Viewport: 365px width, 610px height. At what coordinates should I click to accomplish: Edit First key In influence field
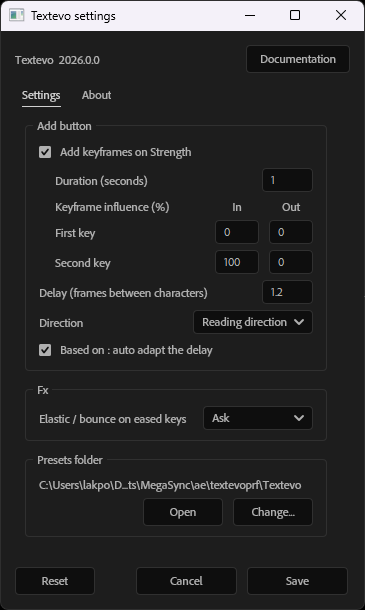tap(237, 232)
